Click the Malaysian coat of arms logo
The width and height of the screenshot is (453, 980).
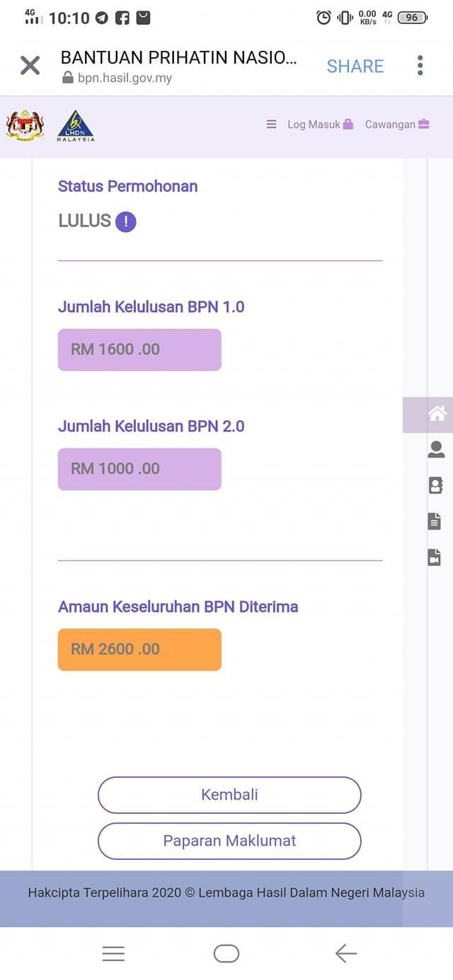coord(25,126)
